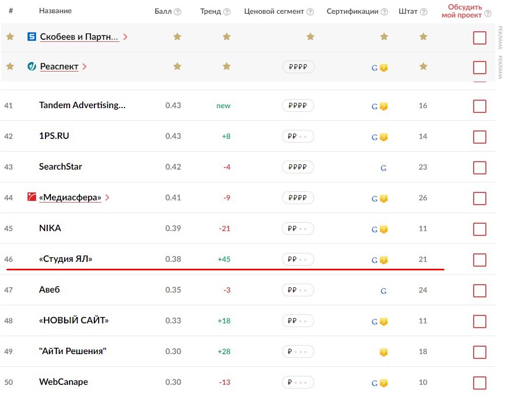Click the ₽ price pill for WebCanape
This screenshot has width=532, height=396.
pos(298,382)
